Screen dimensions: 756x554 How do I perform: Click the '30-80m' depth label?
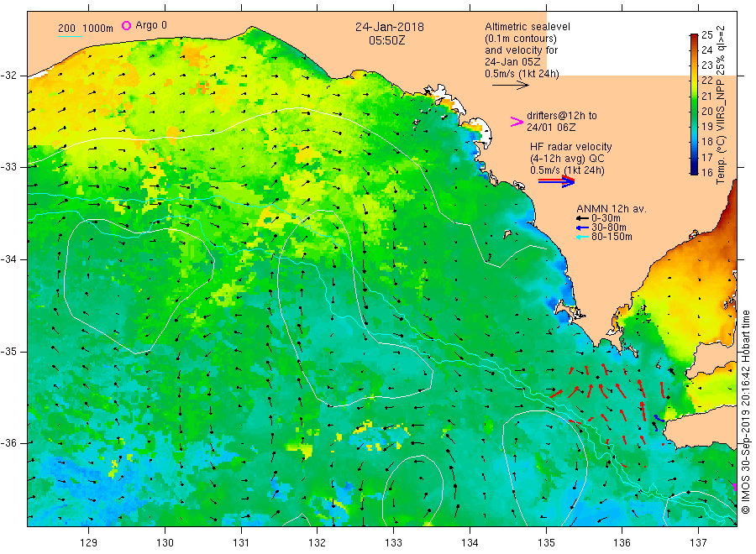click(x=609, y=227)
